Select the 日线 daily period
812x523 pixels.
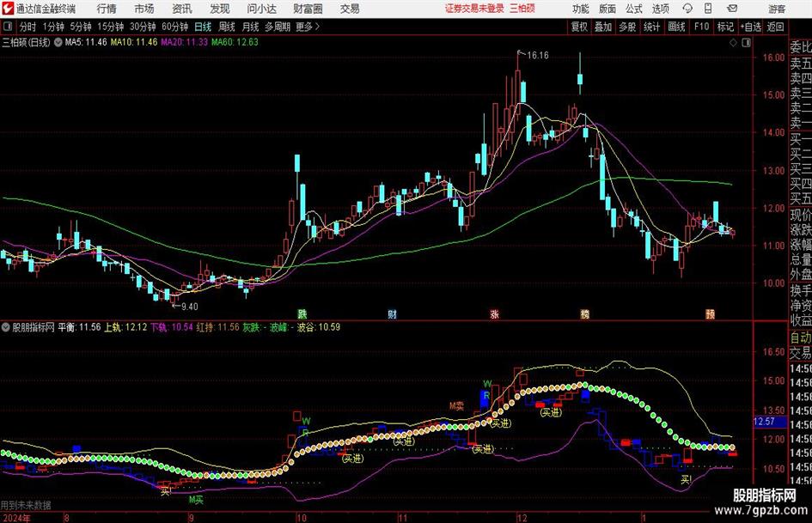point(203,27)
